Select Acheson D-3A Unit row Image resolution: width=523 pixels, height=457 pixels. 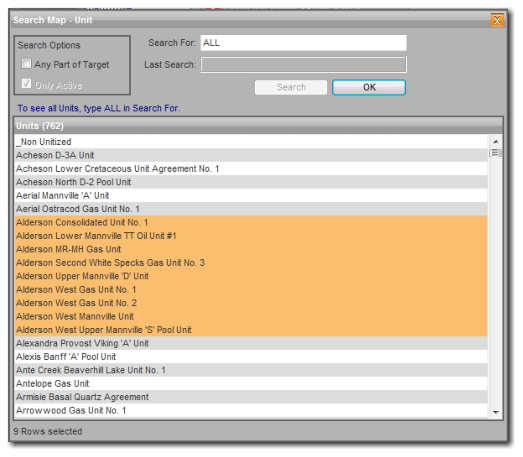[251, 155]
